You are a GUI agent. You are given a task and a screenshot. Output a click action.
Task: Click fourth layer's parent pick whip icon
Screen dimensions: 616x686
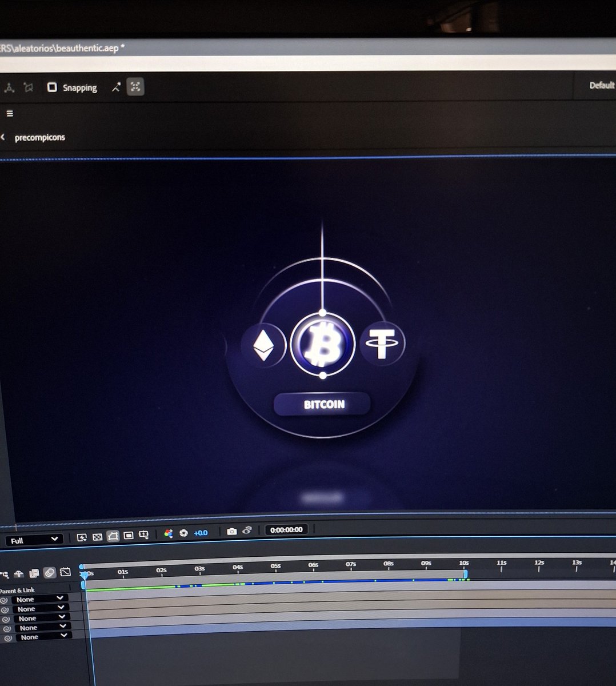tap(7, 628)
